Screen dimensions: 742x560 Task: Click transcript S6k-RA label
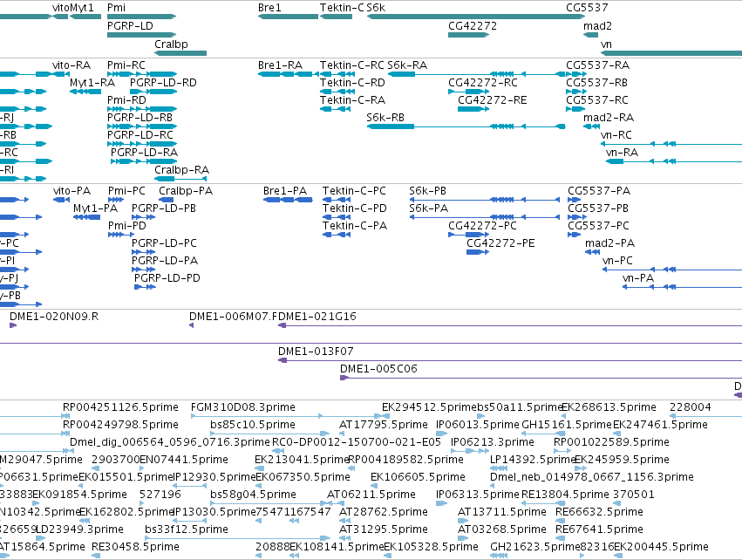tap(407, 65)
